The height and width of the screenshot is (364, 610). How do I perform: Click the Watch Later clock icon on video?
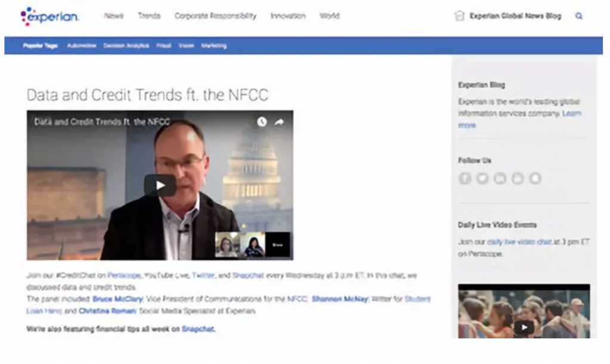pyautogui.click(x=262, y=122)
